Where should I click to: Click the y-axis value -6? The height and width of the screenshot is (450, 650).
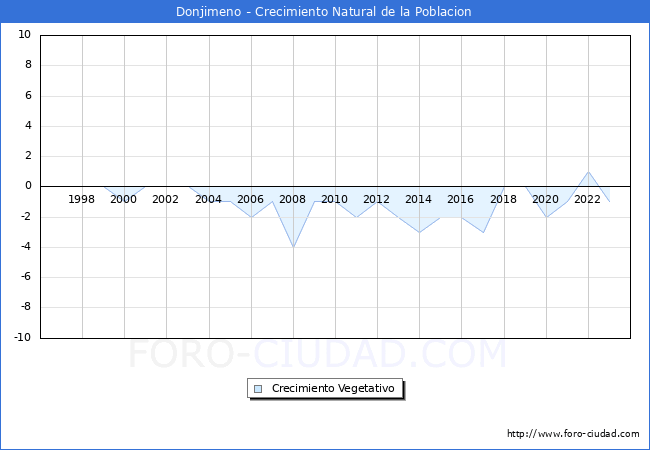(x=26, y=277)
